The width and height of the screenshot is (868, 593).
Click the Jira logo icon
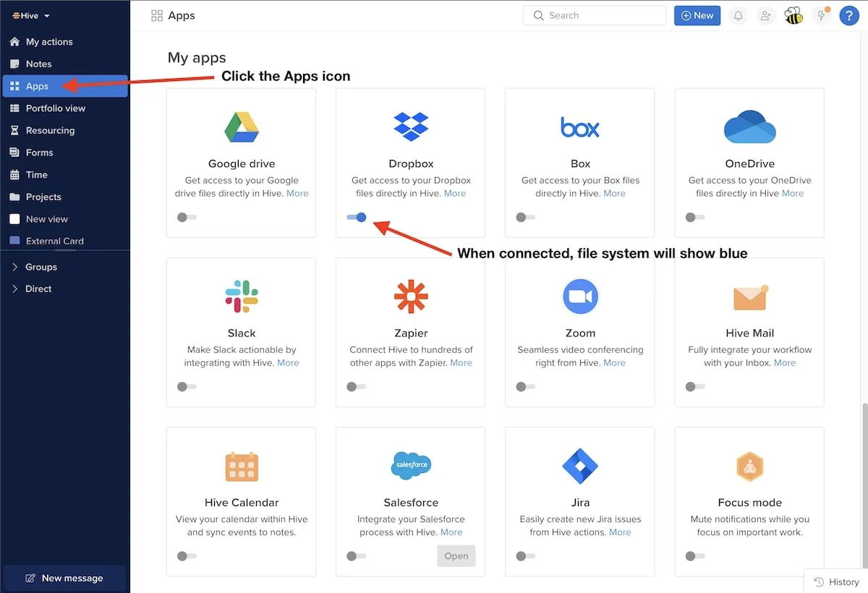[x=580, y=466]
